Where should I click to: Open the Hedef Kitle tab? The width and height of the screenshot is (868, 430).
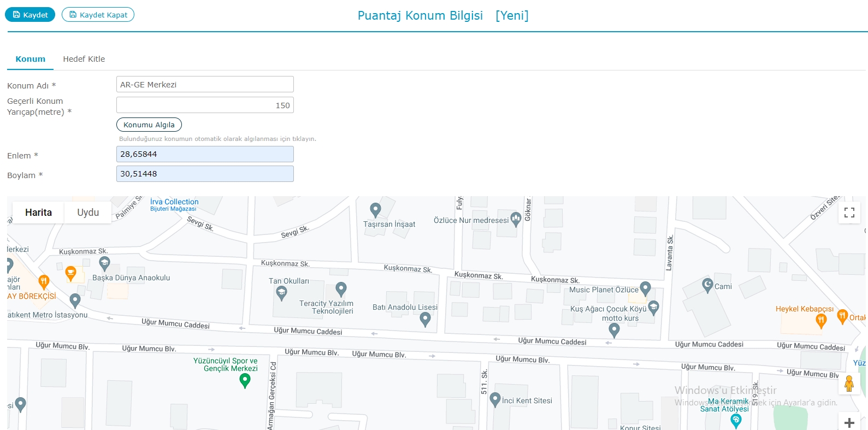tap(84, 59)
